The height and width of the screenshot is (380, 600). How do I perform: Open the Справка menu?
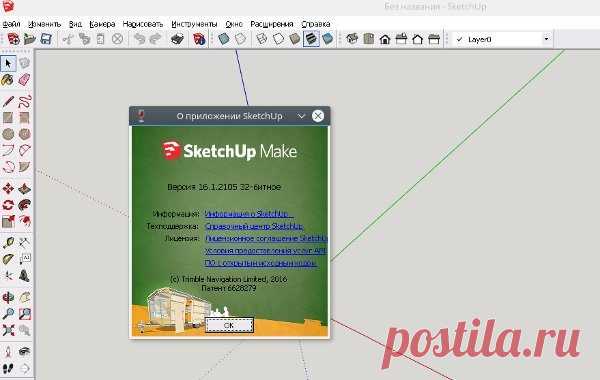[316, 24]
